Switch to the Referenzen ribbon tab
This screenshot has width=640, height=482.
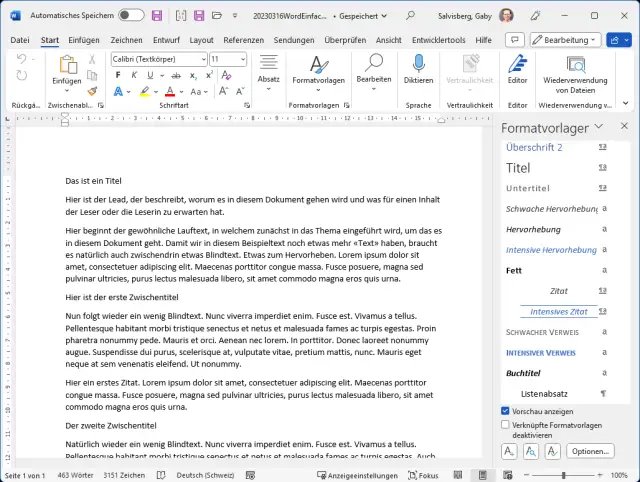click(x=243, y=39)
